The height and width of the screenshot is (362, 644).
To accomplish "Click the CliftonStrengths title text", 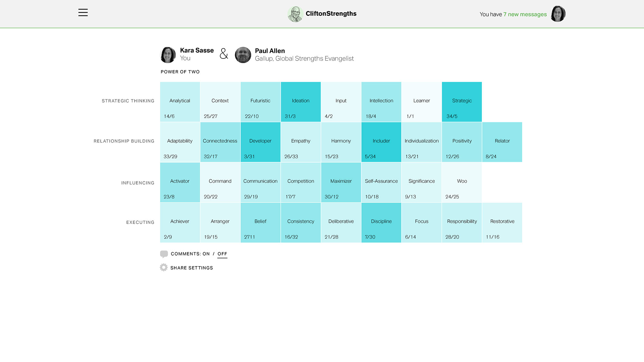I will 331,14.
